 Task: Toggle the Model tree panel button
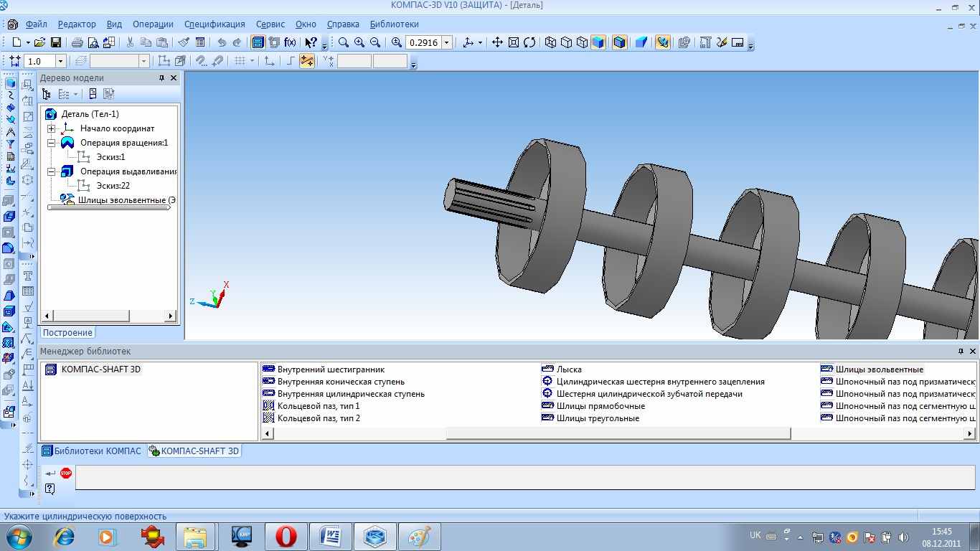tap(258, 42)
